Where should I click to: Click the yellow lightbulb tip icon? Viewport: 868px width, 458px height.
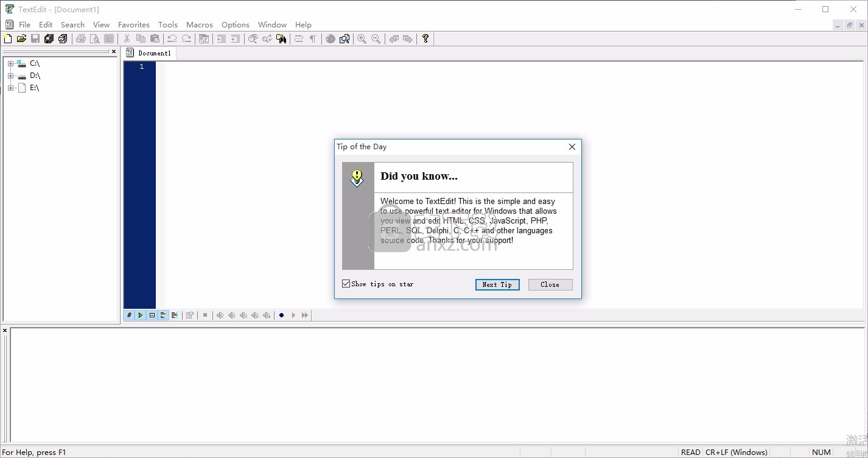tap(357, 178)
